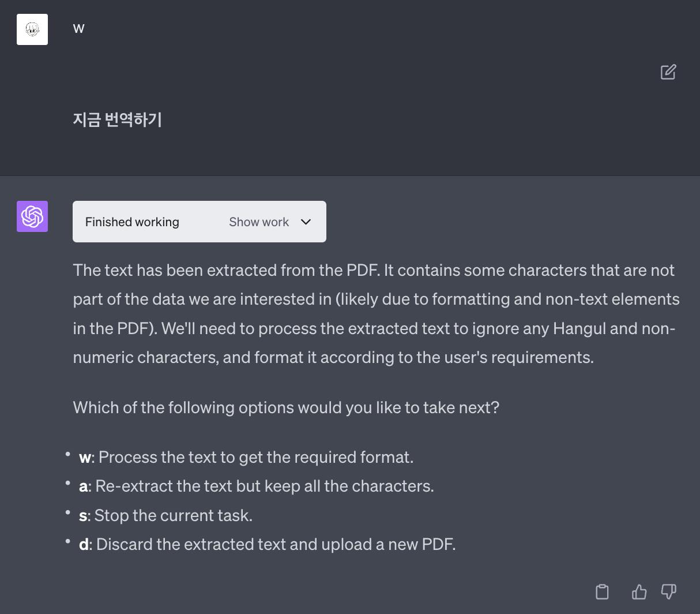700x614 pixels.
Task: Click the Show work label
Action: (259, 222)
